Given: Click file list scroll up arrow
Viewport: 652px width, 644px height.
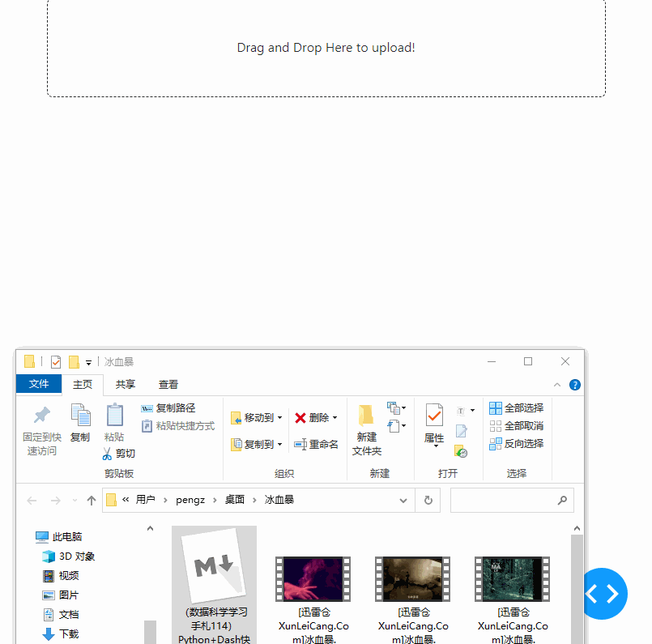Looking at the screenshot, I should coord(577,528).
